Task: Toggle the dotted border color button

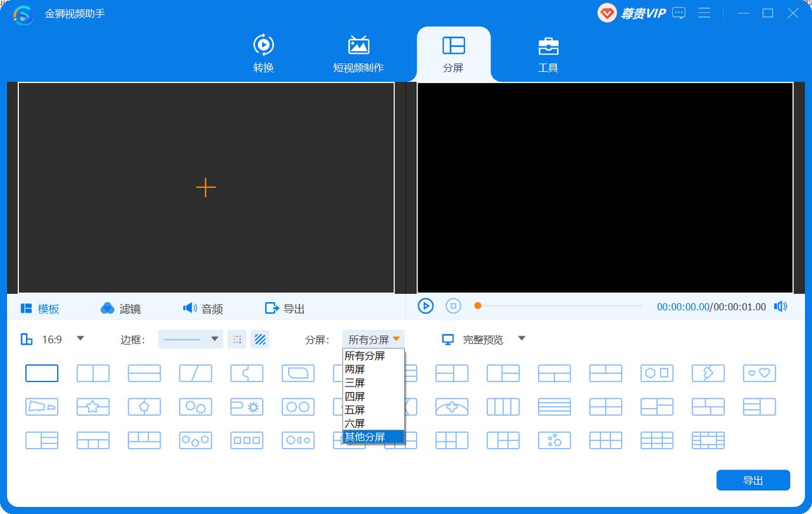Action: pos(237,339)
